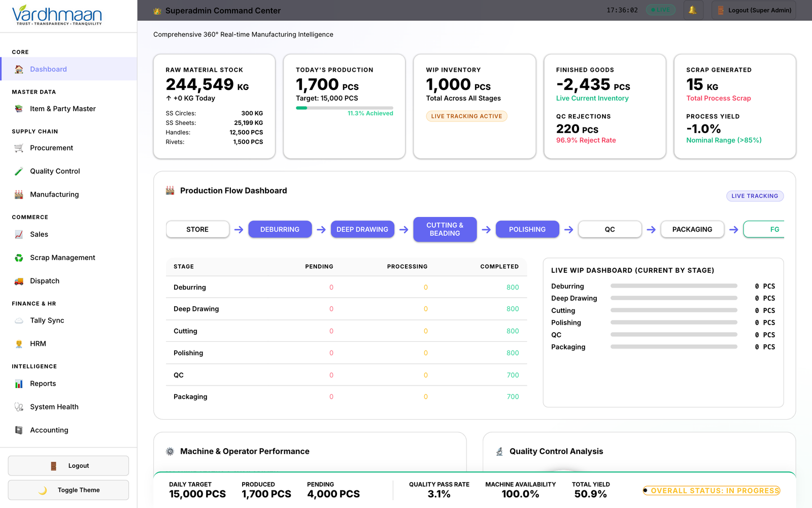Click the OVERALL STATUS: IN PROGRESS badge
Screen dimensions: 812x508
712,491
